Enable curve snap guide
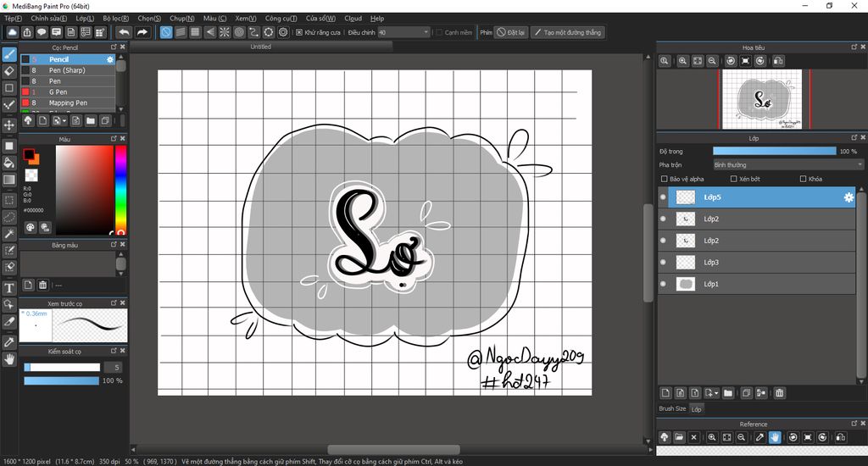The width and height of the screenshot is (868, 466). click(x=253, y=33)
